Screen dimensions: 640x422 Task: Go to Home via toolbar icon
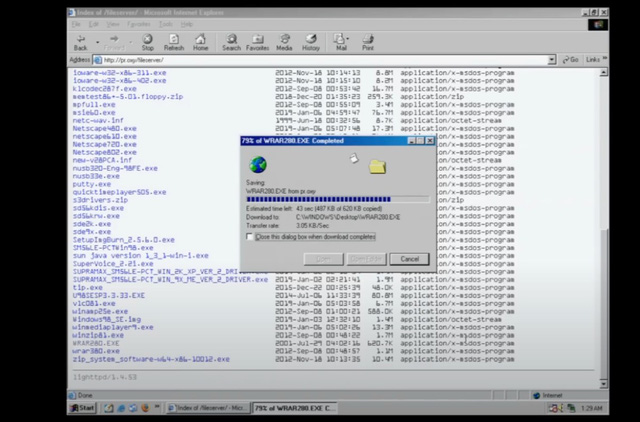[201, 40]
